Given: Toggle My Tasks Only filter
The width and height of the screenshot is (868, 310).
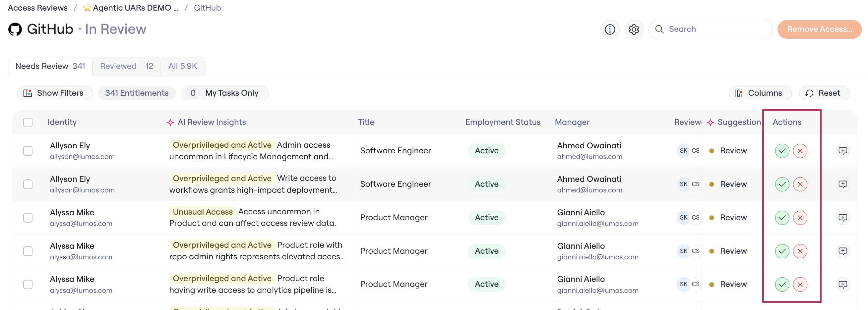Looking at the screenshot, I should 224,93.
